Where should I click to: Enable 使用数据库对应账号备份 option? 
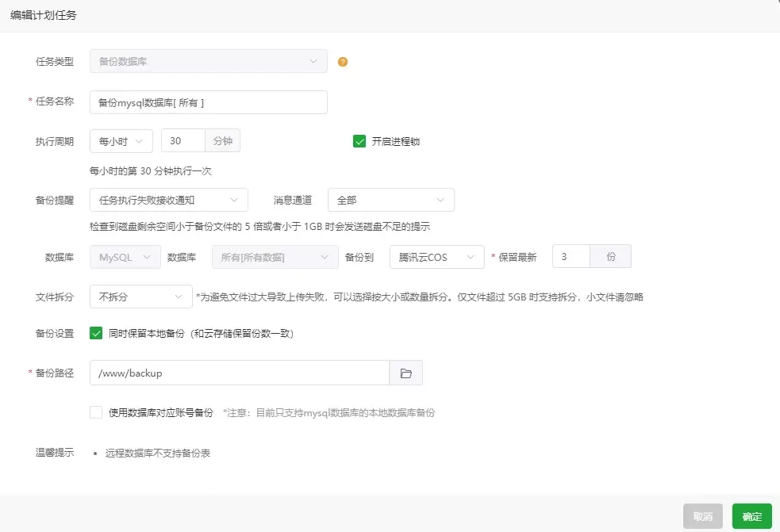(95, 411)
